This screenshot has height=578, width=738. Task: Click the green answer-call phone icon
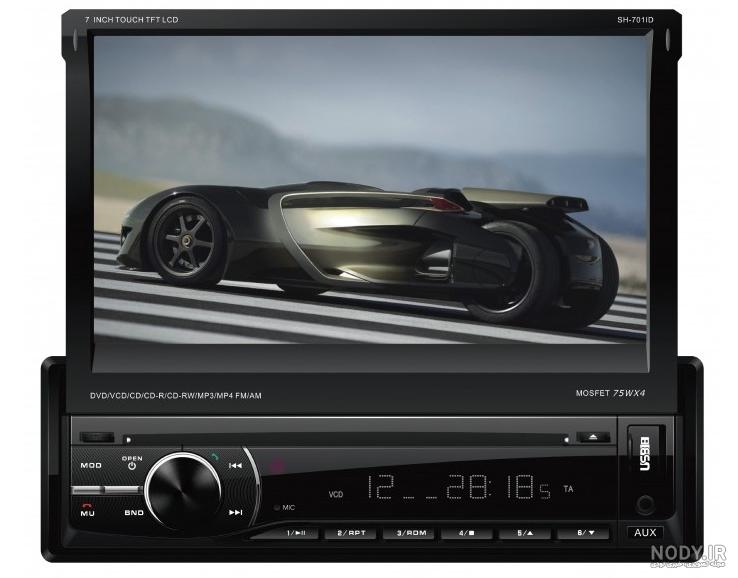pos(215,456)
